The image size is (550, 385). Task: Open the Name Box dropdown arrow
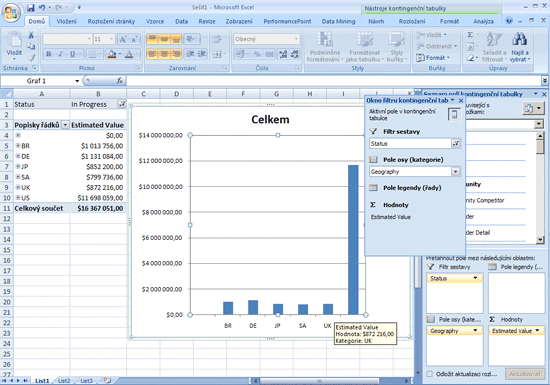click(77, 81)
